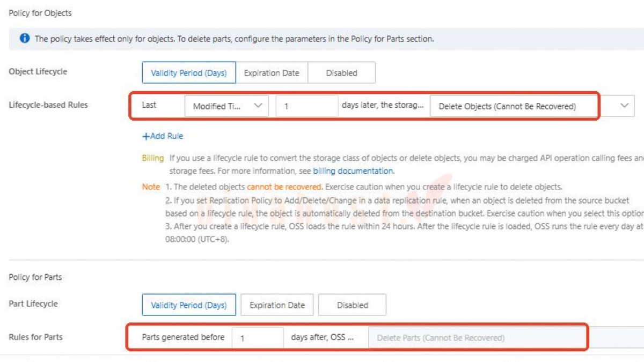Click the 'Part Lifecycle' label
This screenshot has width=644, height=362.
33,304
